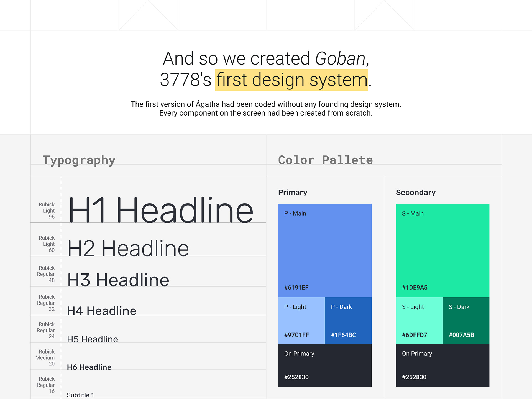Click the Rubick Light 96 label
Image resolution: width=532 pixels, height=399 pixels.
47,211
